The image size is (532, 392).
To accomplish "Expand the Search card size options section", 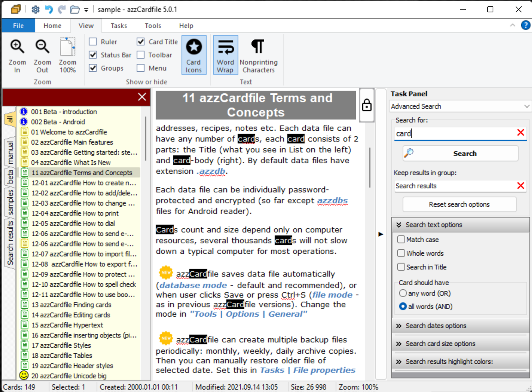I will point(461,344).
